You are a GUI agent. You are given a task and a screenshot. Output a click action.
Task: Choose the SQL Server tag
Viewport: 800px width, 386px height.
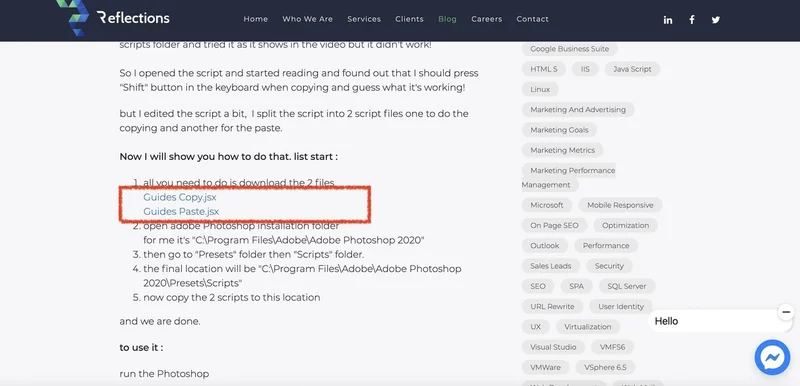pos(627,286)
